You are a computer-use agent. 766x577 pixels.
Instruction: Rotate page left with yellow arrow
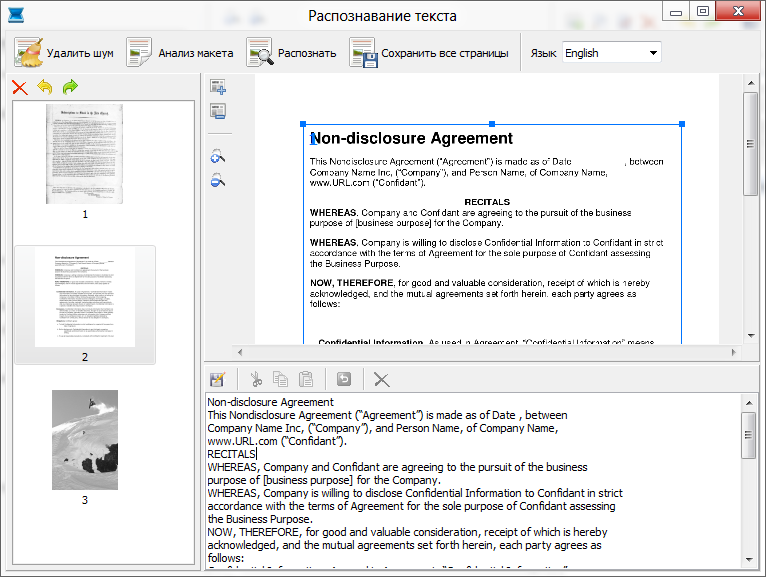[45, 88]
